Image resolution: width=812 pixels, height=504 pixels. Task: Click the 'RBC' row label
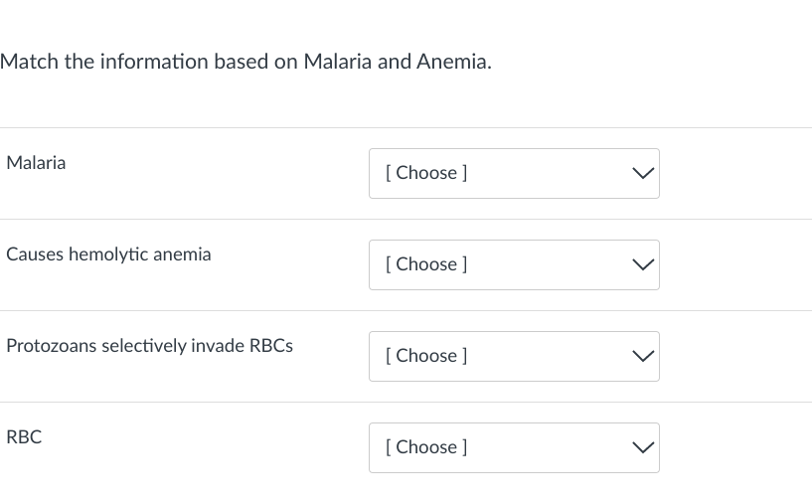point(24,436)
